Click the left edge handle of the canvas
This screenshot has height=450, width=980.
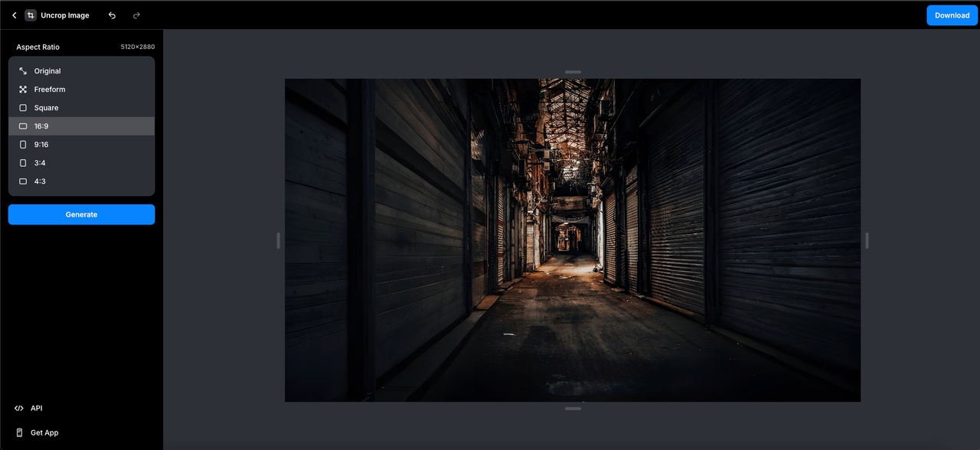279,240
